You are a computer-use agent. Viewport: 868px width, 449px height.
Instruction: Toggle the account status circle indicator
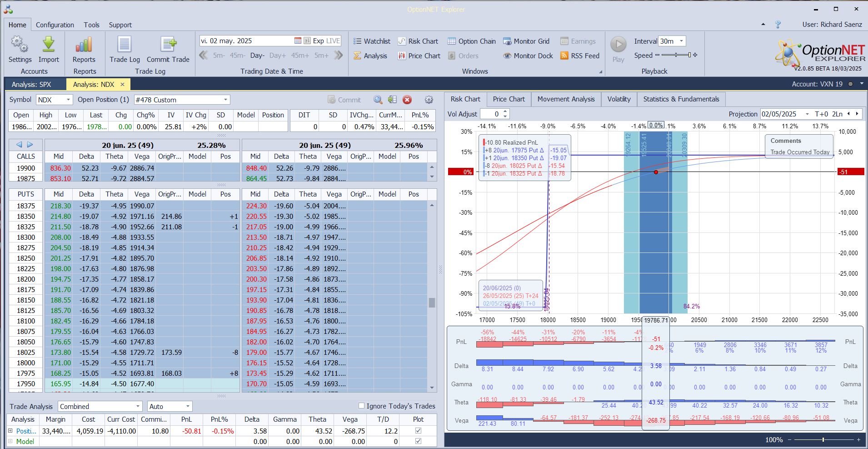click(850, 84)
